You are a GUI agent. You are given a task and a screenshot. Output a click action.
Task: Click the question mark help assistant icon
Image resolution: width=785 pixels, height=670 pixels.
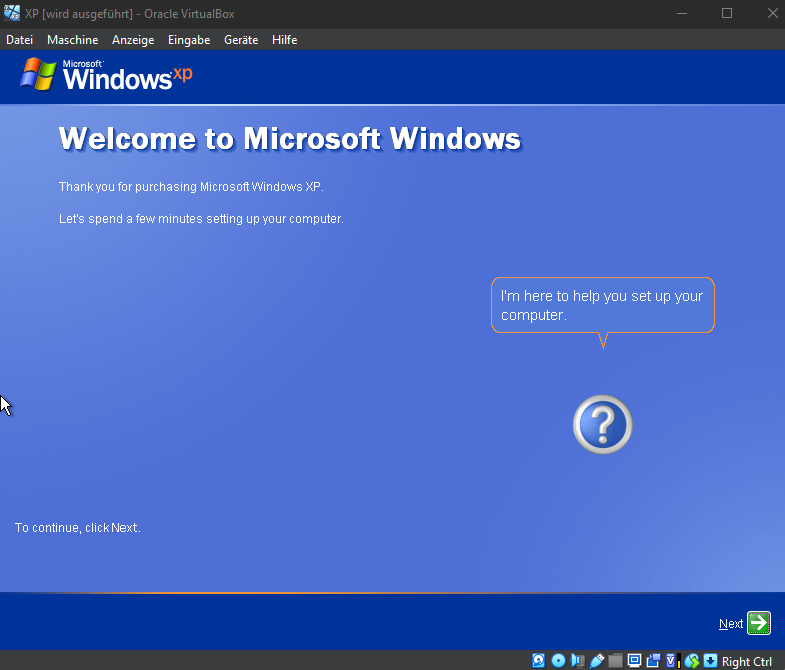[602, 425]
